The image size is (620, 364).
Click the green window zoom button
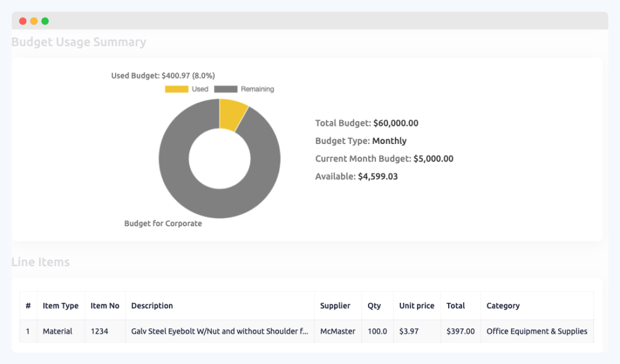(44, 20)
